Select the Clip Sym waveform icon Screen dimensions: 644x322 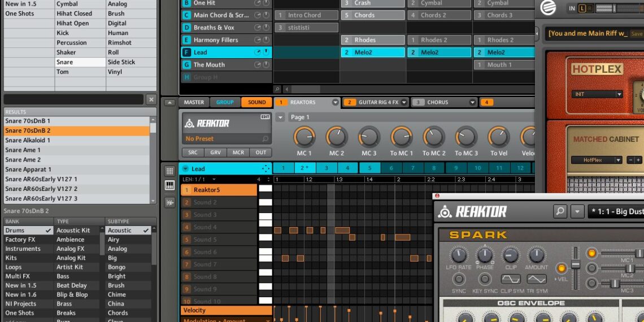(510, 279)
